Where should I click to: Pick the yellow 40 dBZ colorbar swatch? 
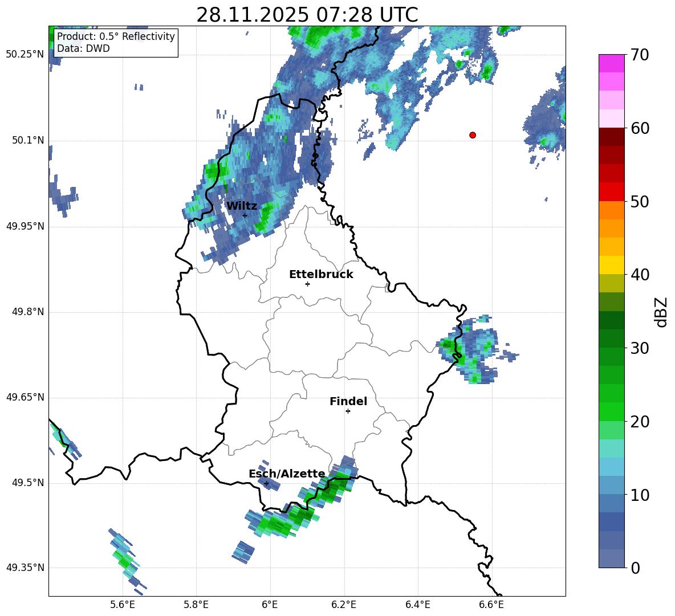point(611,265)
